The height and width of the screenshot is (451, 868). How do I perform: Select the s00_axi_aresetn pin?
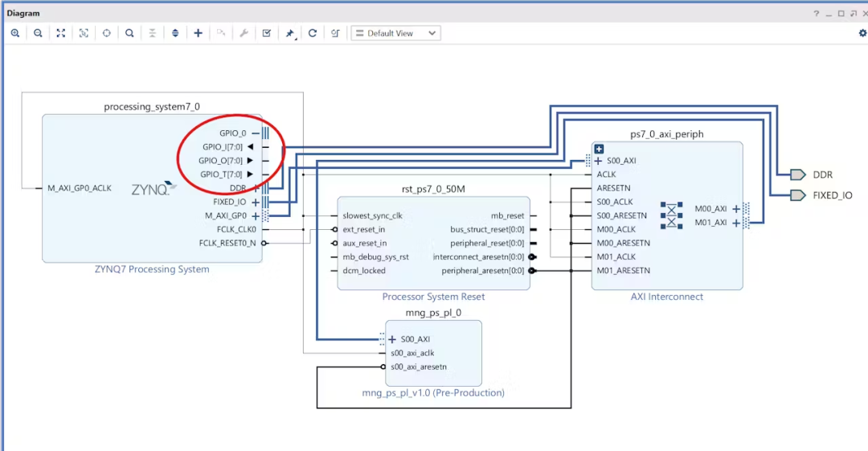[x=419, y=367]
